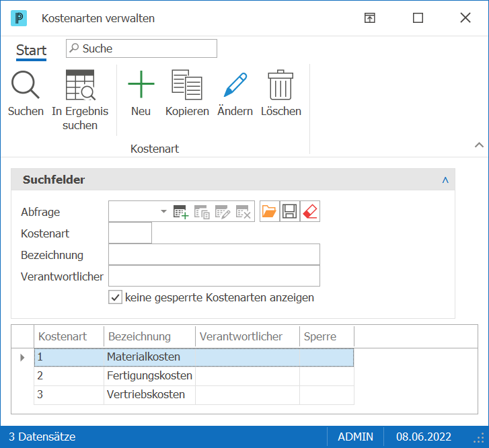The width and height of the screenshot is (489, 448).
Task: Select Kostenart cell with value 3
Action: pos(69,395)
